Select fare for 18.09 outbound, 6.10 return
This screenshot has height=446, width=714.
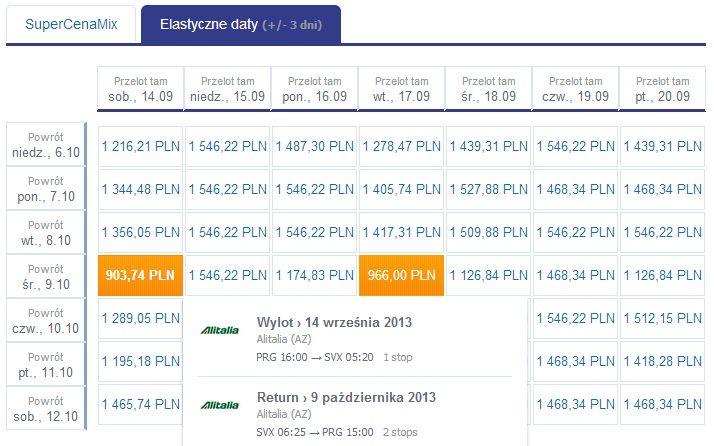coord(488,146)
